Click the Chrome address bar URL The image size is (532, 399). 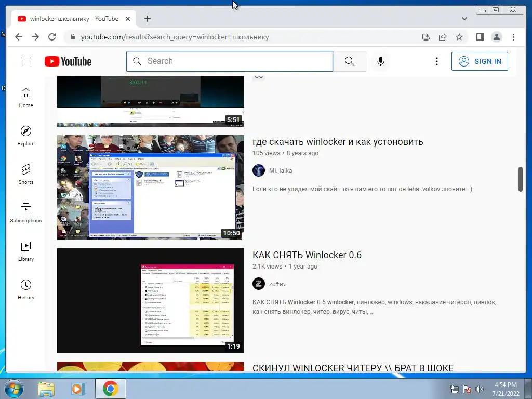coord(175,37)
